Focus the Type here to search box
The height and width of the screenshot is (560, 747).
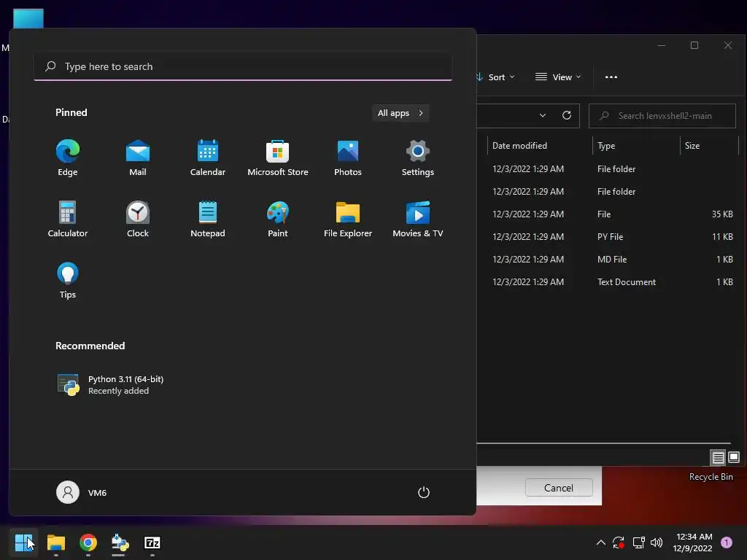(x=243, y=66)
